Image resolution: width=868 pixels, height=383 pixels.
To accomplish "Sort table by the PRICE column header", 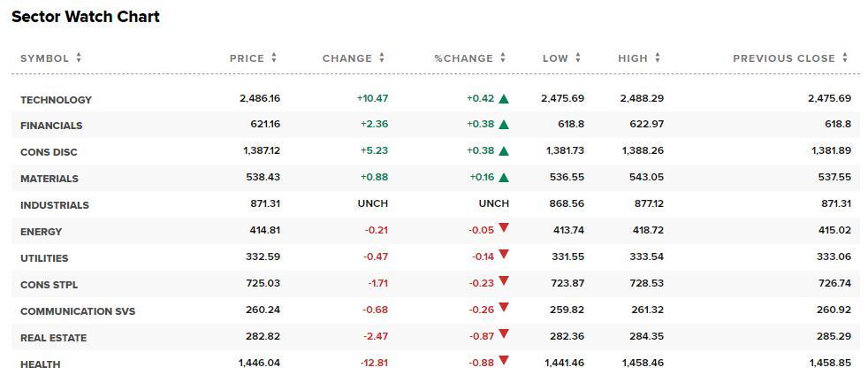I will [247, 58].
